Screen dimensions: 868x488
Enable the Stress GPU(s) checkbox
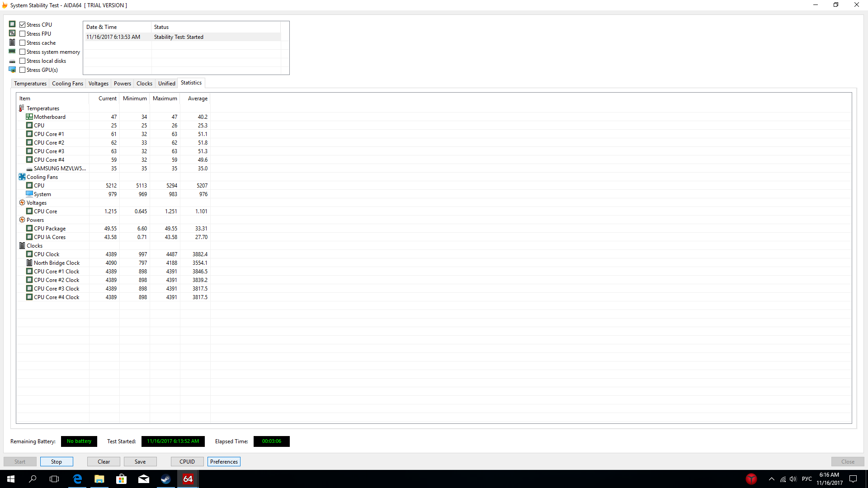click(22, 70)
